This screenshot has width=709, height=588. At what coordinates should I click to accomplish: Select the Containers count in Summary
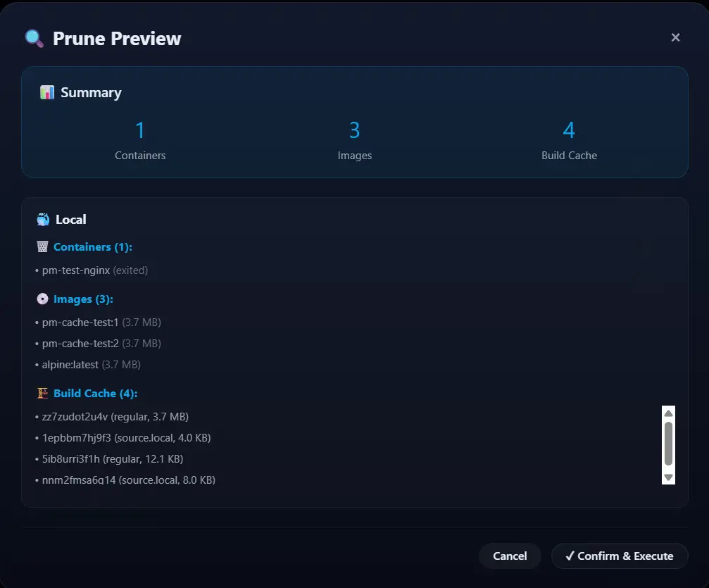click(140, 130)
